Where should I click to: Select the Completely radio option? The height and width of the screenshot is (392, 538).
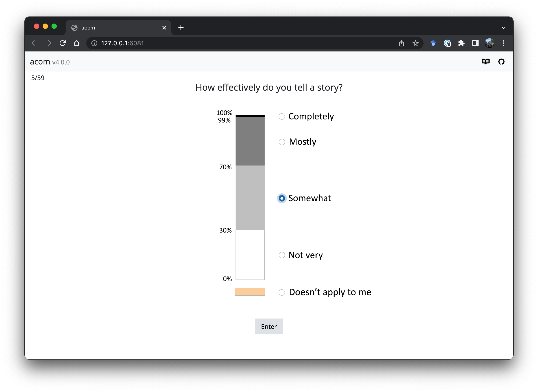point(282,117)
